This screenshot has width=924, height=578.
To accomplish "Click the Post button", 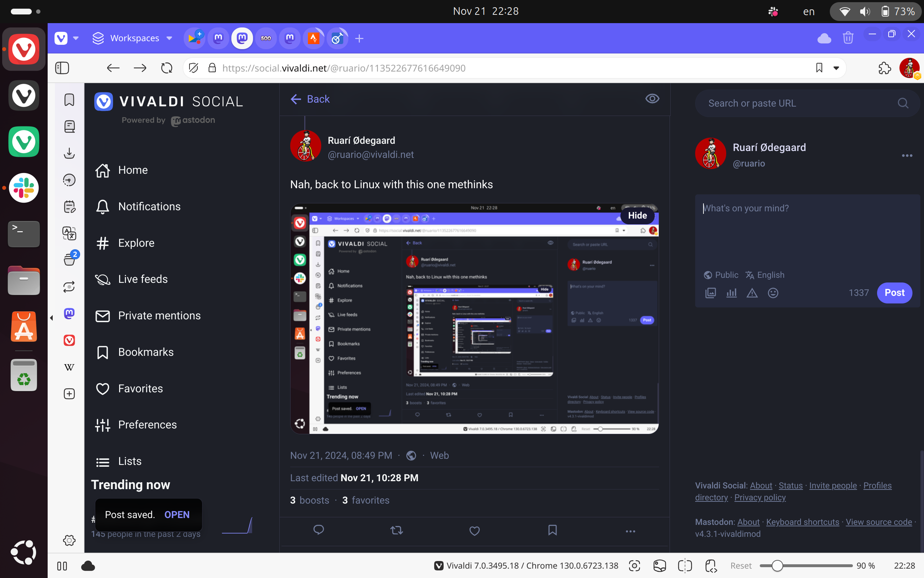I will 894,293.
